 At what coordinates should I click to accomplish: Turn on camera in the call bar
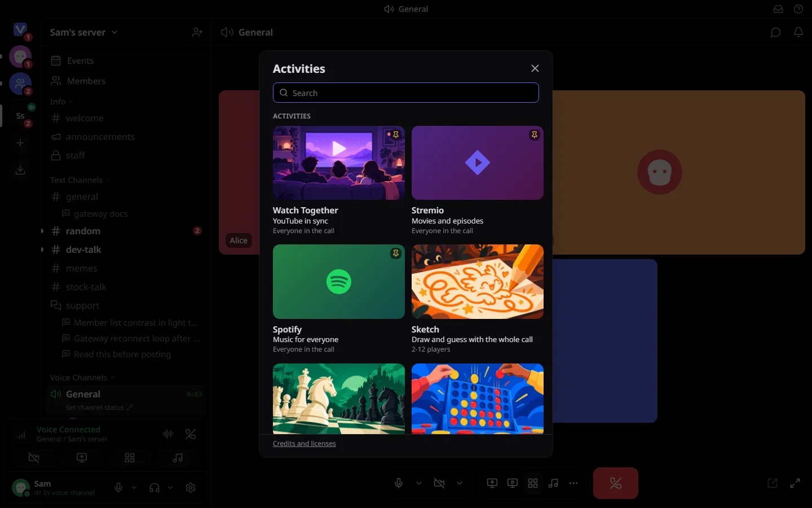439,483
